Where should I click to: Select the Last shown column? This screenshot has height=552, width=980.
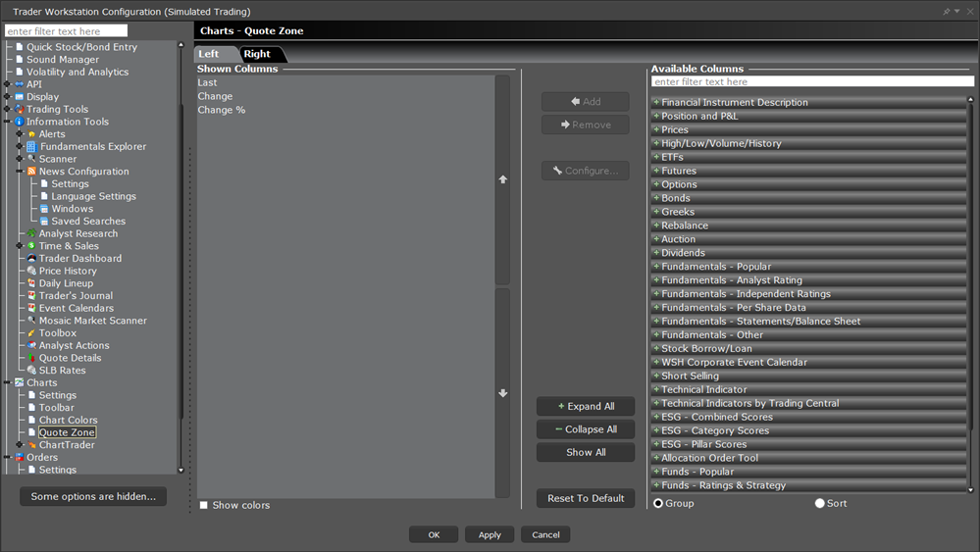tap(345, 82)
